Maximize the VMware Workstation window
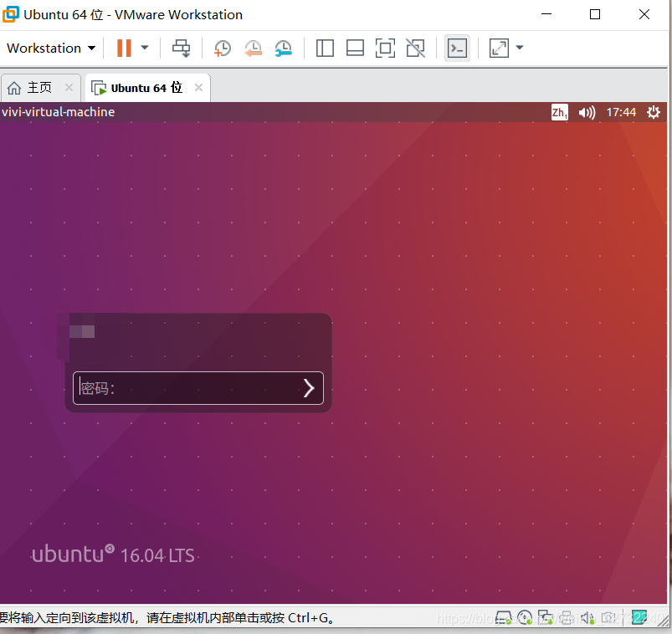This screenshot has height=634, width=672. pos(595,14)
